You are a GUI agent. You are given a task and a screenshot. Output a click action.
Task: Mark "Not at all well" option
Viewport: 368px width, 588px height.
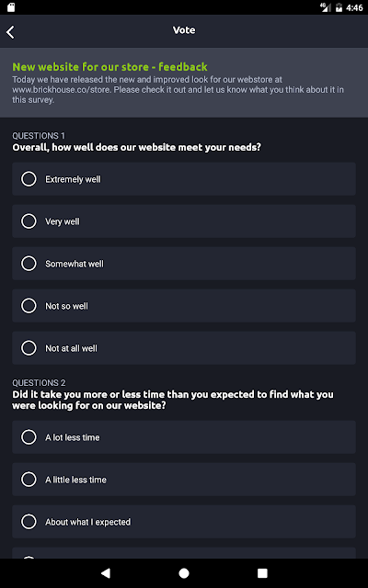[184, 348]
